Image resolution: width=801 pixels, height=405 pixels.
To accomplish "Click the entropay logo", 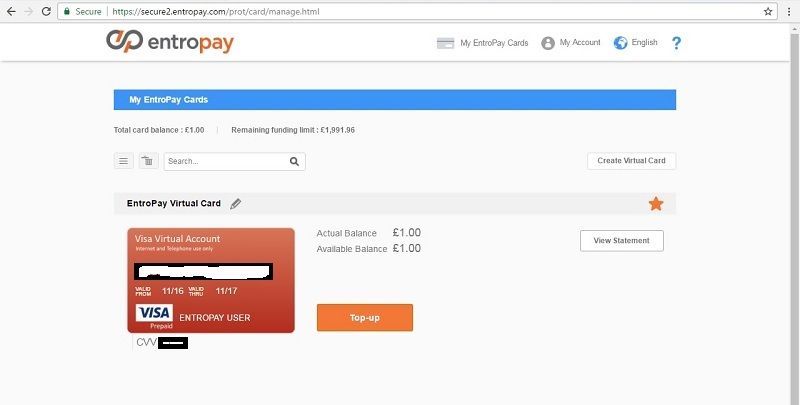I will tap(170, 41).
